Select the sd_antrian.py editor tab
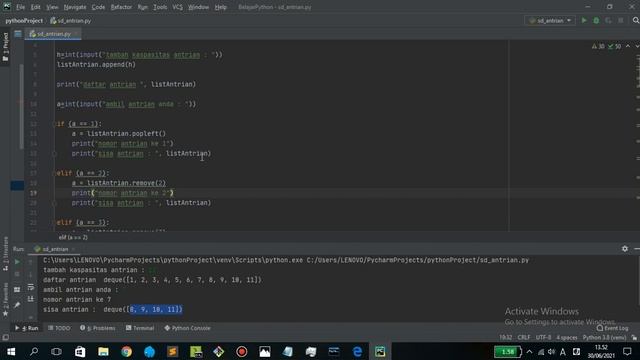This screenshot has width=640, height=360. pyautogui.click(x=53, y=34)
